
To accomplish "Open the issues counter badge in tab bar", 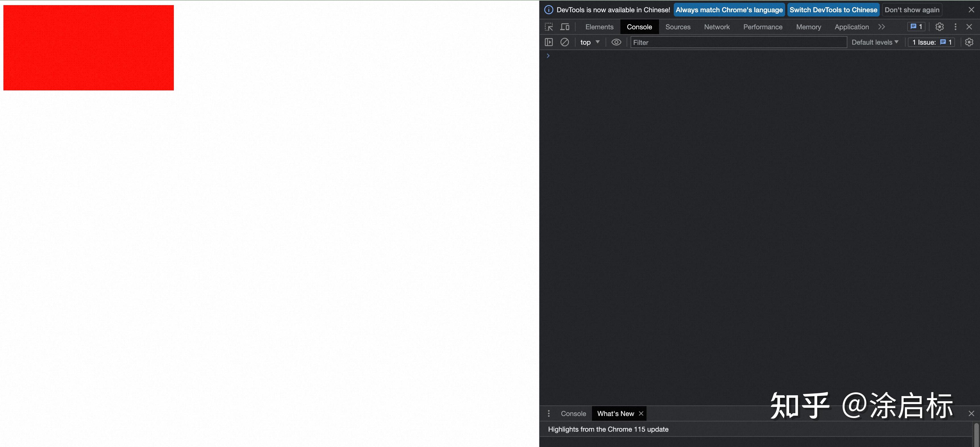I will point(916,27).
